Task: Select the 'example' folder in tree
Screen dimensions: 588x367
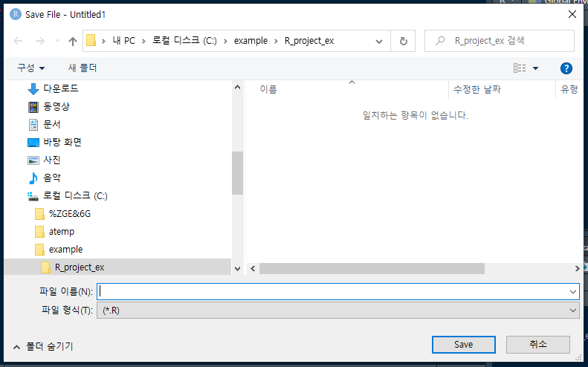Action: click(x=65, y=250)
